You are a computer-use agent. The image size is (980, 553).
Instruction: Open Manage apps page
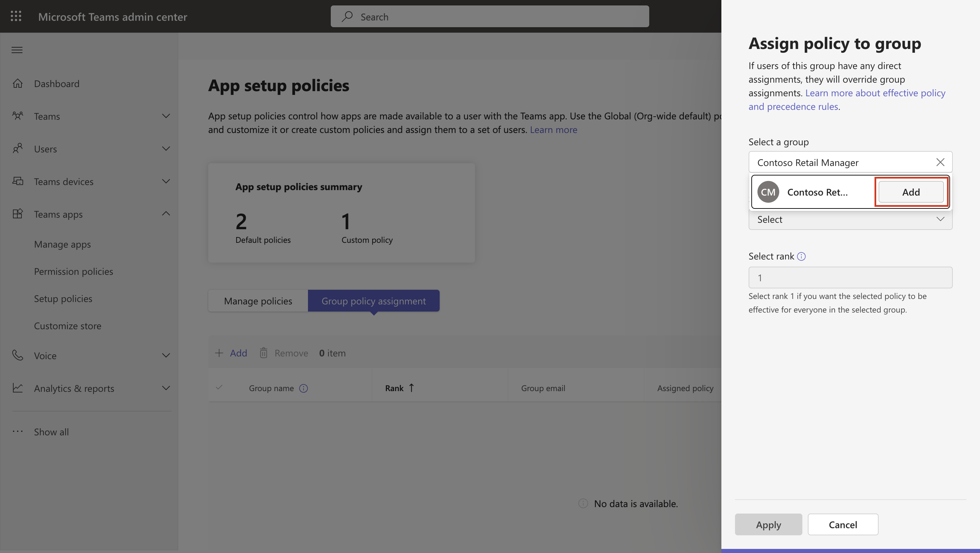click(x=62, y=244)
